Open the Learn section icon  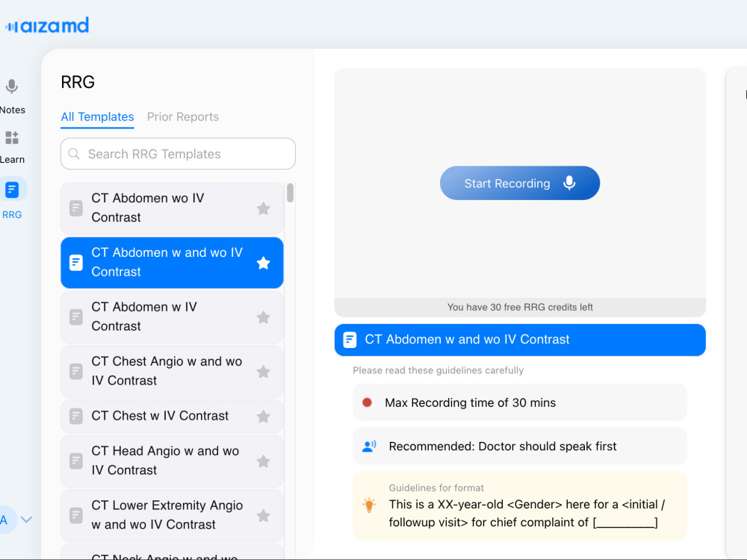pos(12,137)
